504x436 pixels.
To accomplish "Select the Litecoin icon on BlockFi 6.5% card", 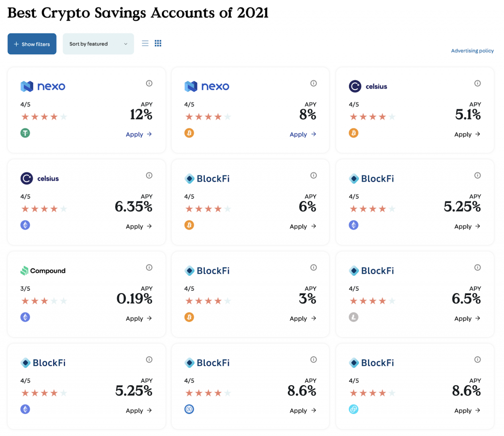I will point(353,317).
